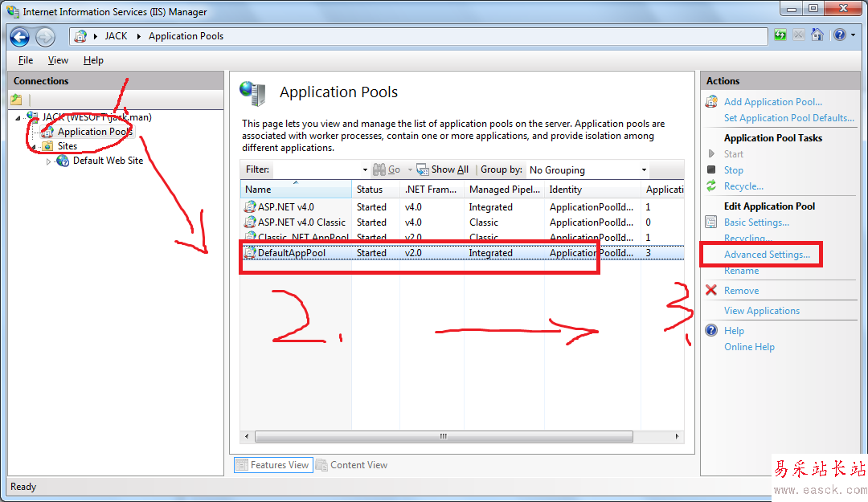The width and height of the screenshot is (868, 502).
Task: Click the ASP.NET v4.0 Classic pool icon
Action: [x=250, y=222]
